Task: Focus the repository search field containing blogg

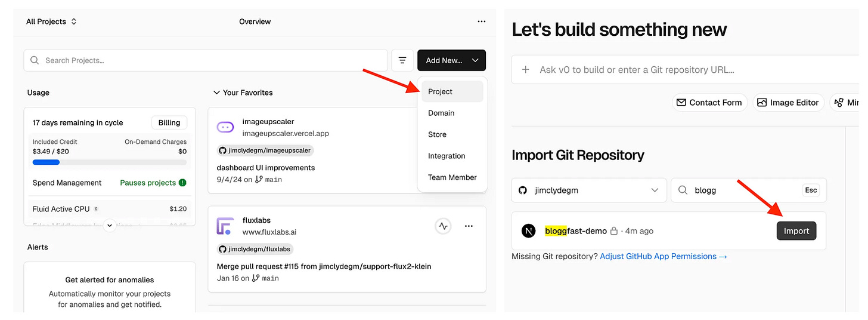Action: 749,190
